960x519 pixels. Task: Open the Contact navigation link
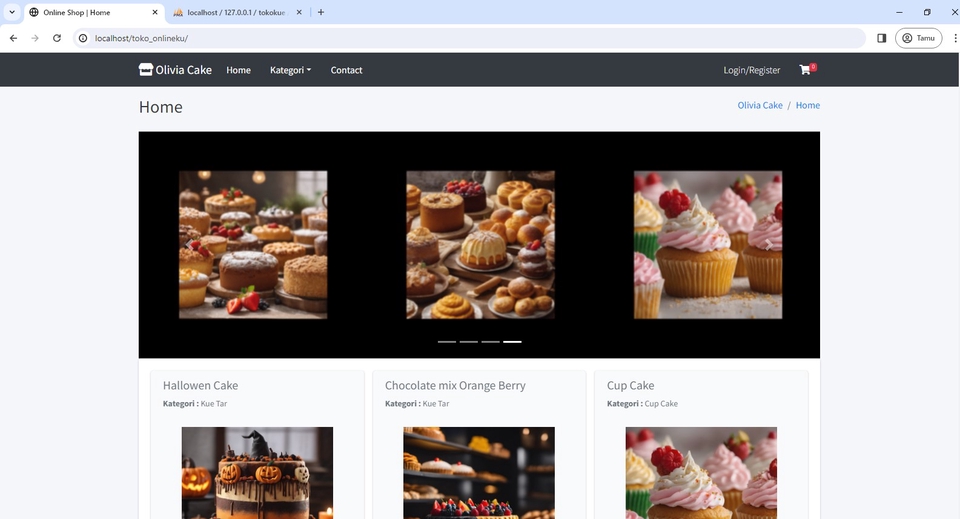coord(347,70)
